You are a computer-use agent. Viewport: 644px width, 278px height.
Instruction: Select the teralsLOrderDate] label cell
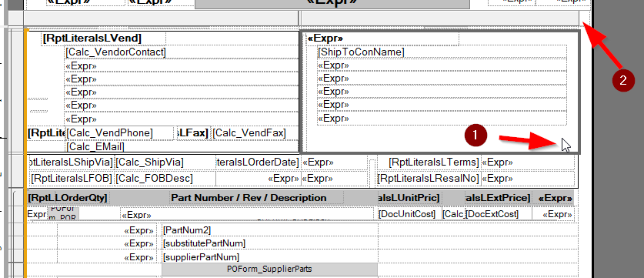(x=258, y=162)
